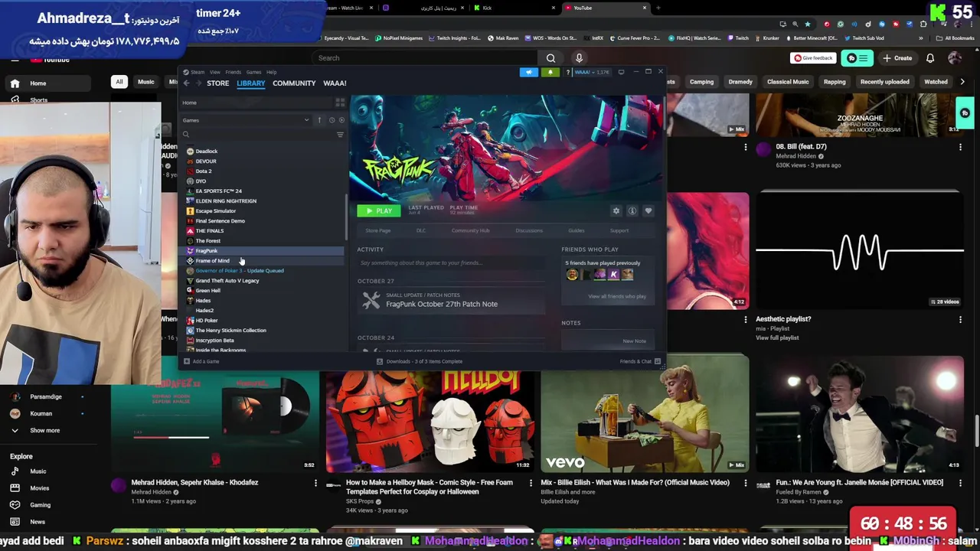Open FragPunk Discussions tab
980x551 pixels.
coord(529,230)
